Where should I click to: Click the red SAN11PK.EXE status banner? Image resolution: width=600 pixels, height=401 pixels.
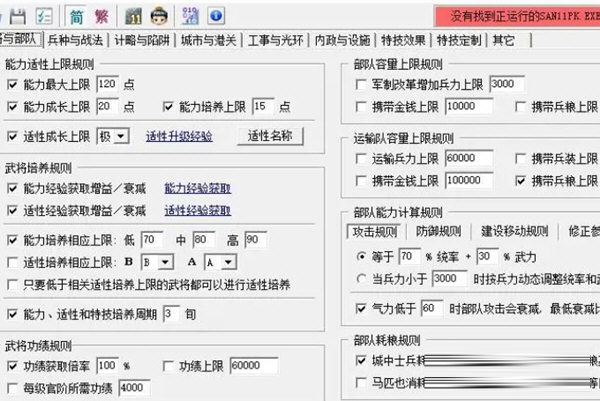tap(517, 16)
